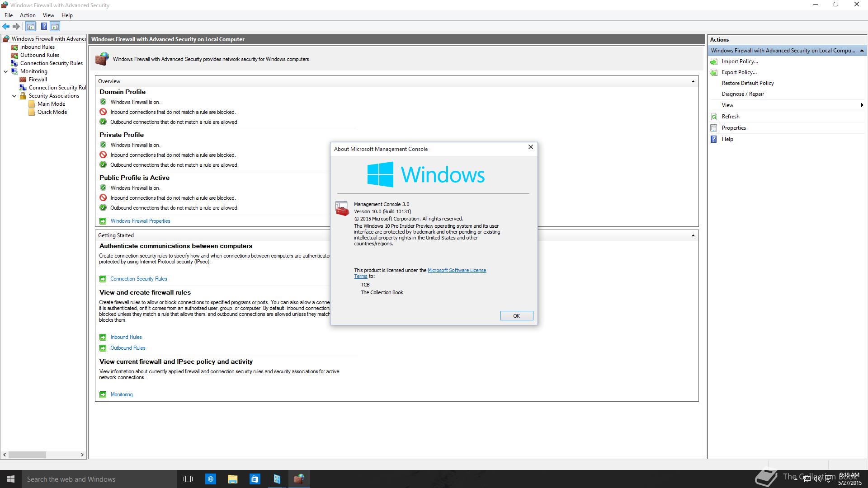This screenshot has height=488, width=868.
Task: Open Connection Security Rules link
Action: click(x=139, y=279)
